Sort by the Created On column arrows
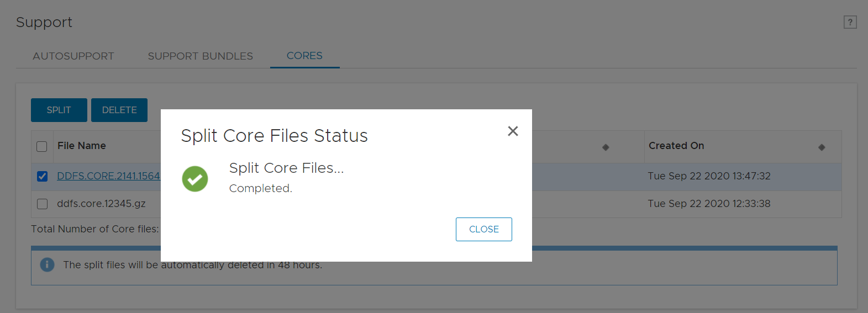 coord(822,147)
